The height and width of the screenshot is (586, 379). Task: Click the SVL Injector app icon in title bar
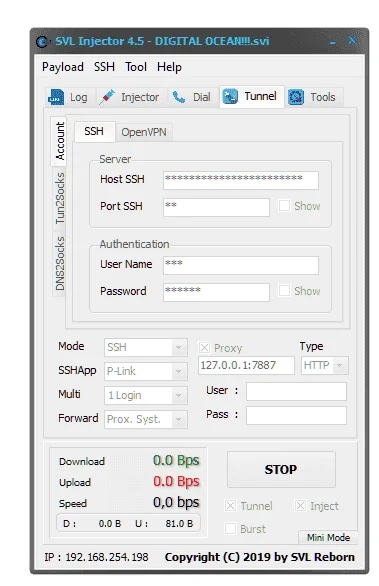[42, 41]
